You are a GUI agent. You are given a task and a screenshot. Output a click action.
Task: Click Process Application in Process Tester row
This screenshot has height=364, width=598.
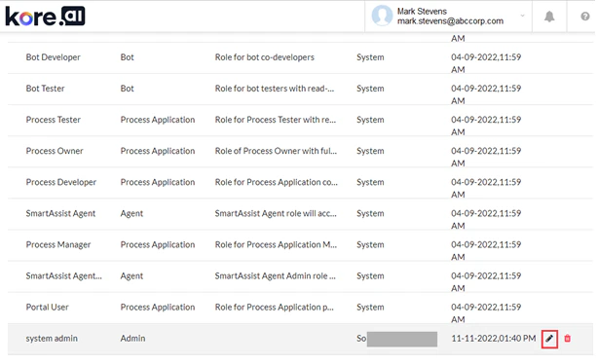158,120
